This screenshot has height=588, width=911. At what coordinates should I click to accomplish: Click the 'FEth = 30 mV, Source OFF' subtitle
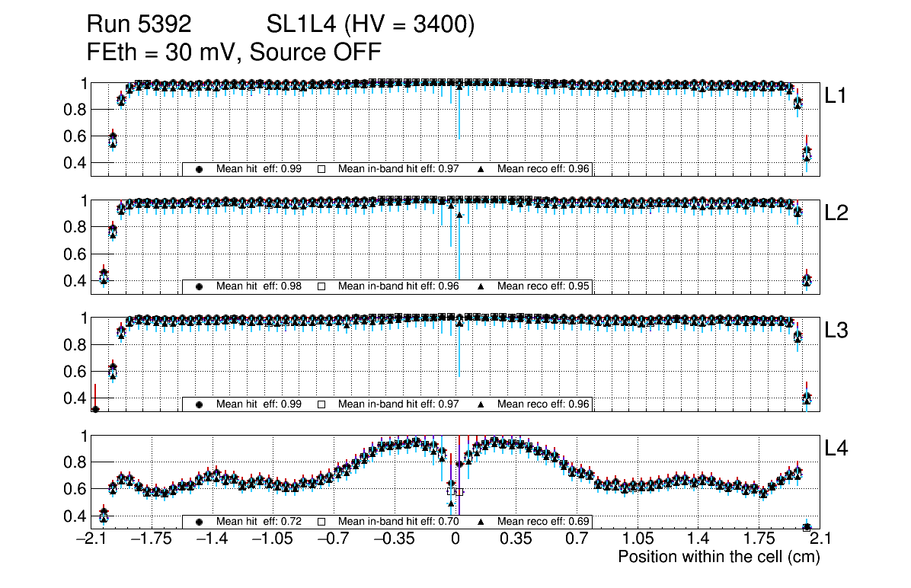234,52
